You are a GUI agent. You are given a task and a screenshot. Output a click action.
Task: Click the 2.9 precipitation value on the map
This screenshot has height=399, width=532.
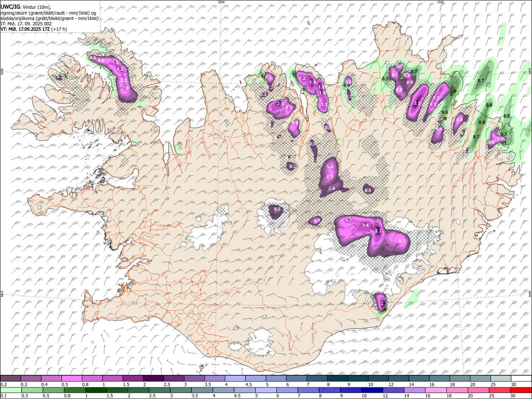coord(280,103)
